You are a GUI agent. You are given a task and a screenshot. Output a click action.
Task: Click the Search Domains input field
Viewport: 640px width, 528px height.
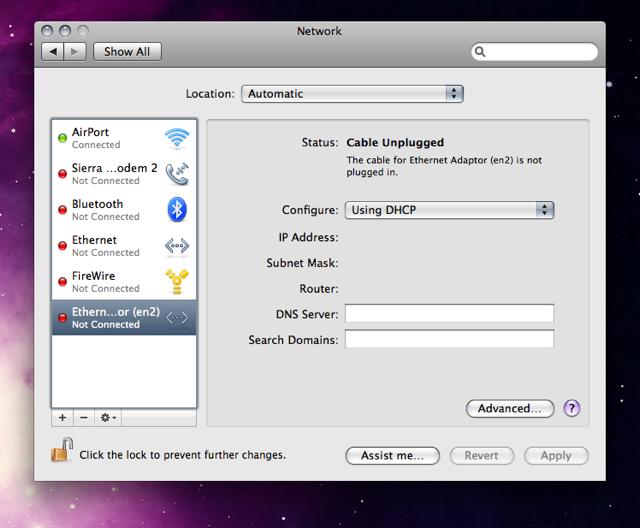(x=449, y=339)
